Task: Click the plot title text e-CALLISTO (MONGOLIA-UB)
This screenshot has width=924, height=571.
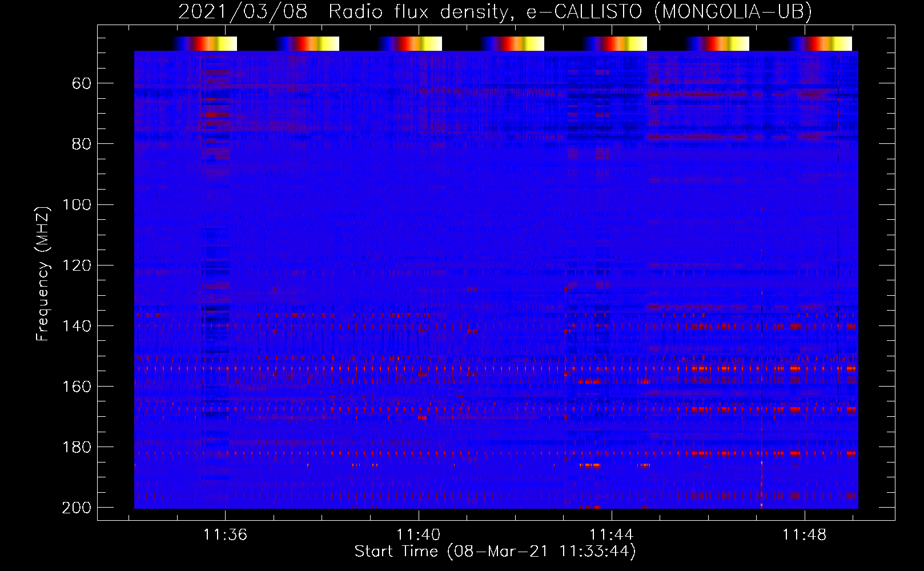Action: click(669, 11)
